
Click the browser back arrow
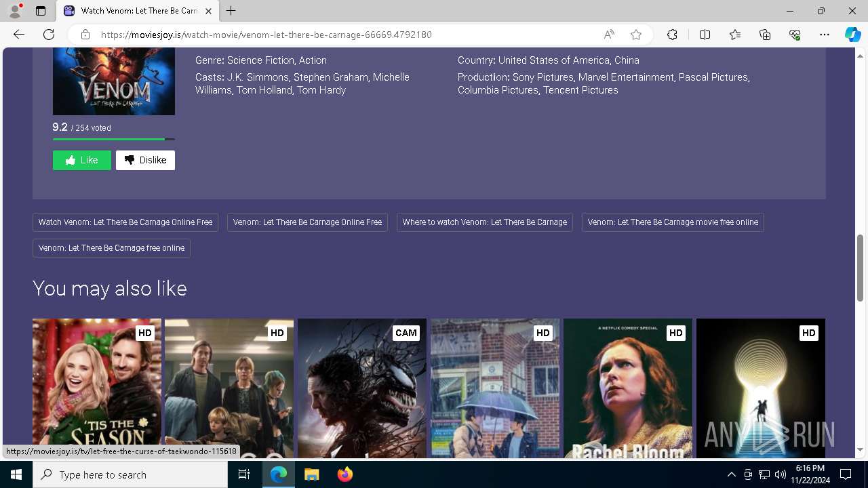click(19, 35)
